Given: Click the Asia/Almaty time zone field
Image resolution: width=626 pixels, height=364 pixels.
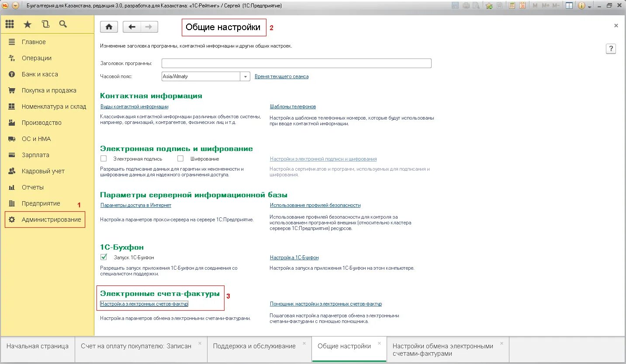Looking at the screenshot, I should 201,76.
